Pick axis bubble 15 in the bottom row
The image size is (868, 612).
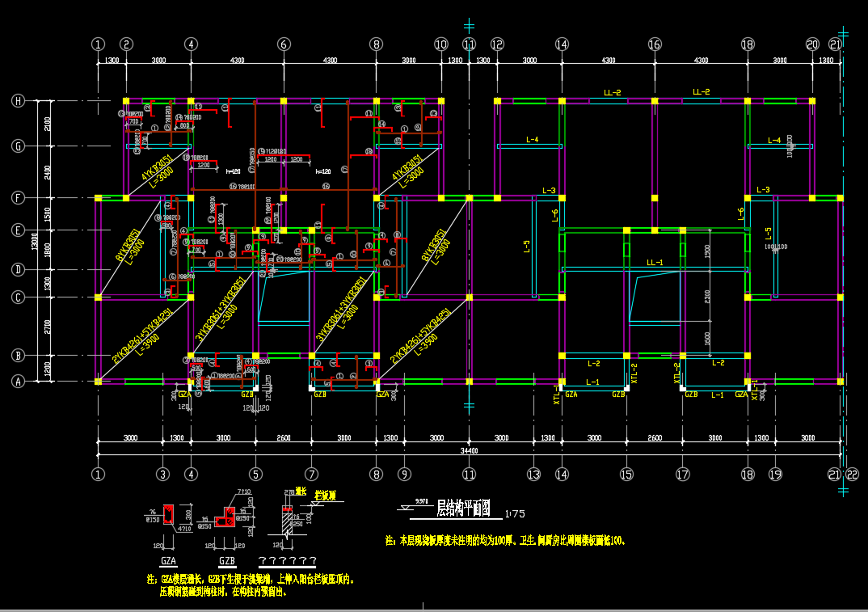point(626,475)
